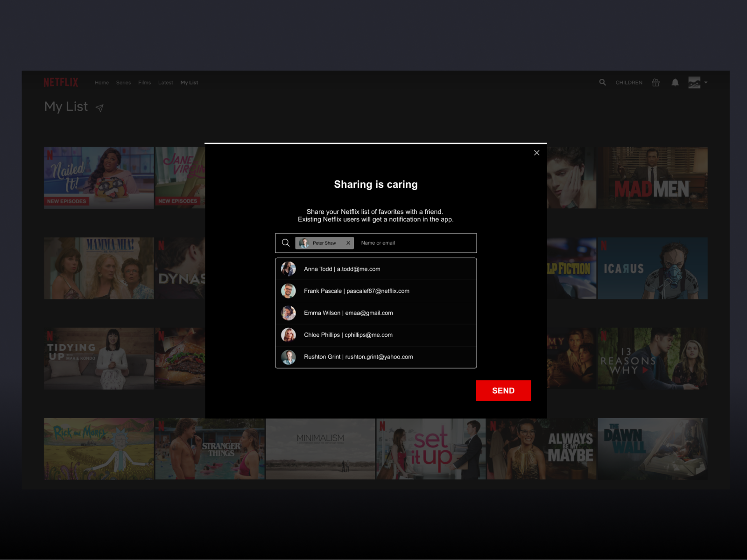
Task: Select Rushton Grint contact row
Action: point(376,357)
